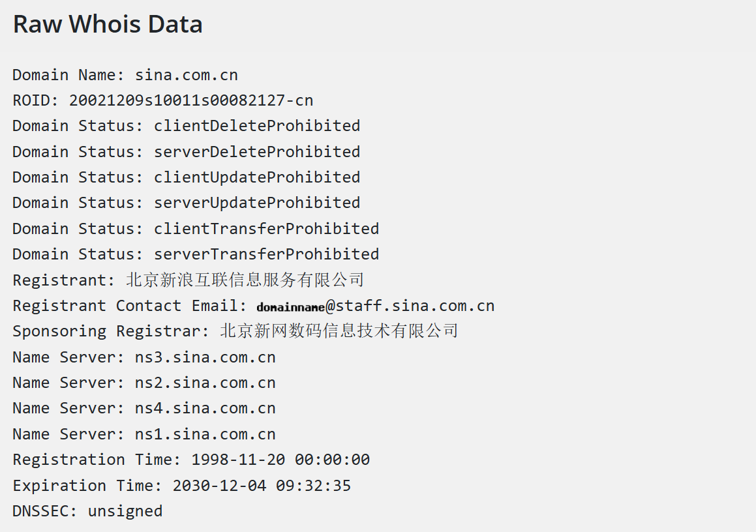Click the serverUpdateProhibited status text
Viewport: 756px width, 532px height.
[256, 203]
